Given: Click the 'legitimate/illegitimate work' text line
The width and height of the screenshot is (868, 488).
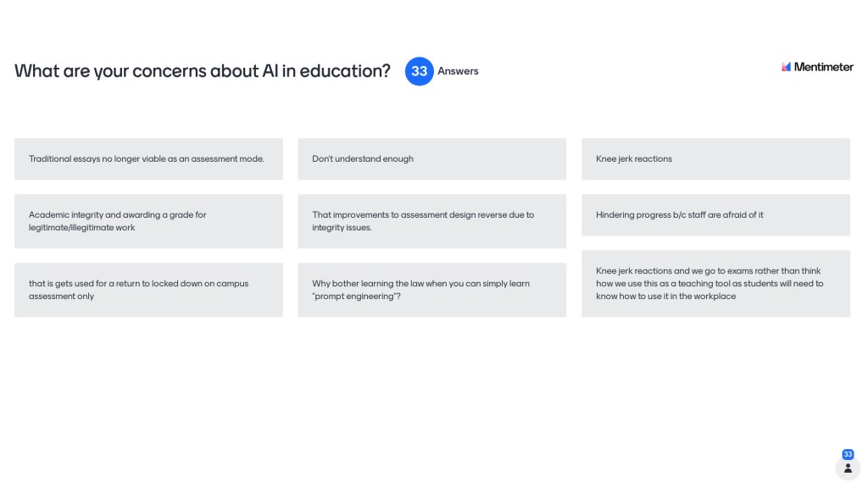Looking at the screenshot, I should click(81, 228).
